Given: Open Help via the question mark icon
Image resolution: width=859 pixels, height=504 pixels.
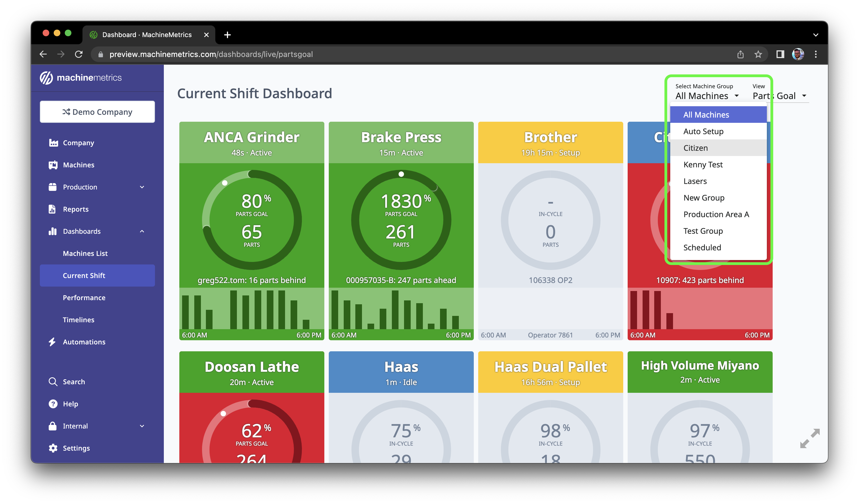Looking at the screenshot, I should (53, 404).
